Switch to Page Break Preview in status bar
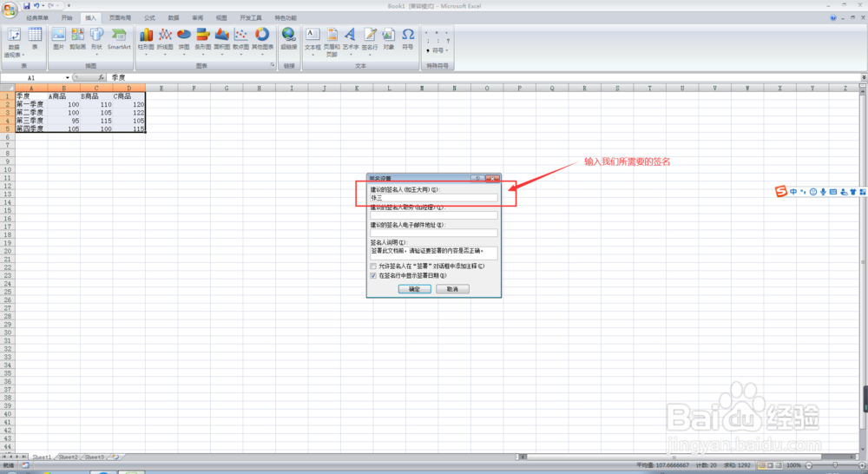 (779, 465)
